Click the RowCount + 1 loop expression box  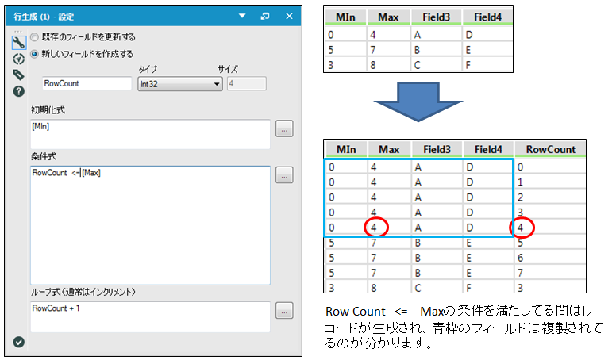click(149, 316)
